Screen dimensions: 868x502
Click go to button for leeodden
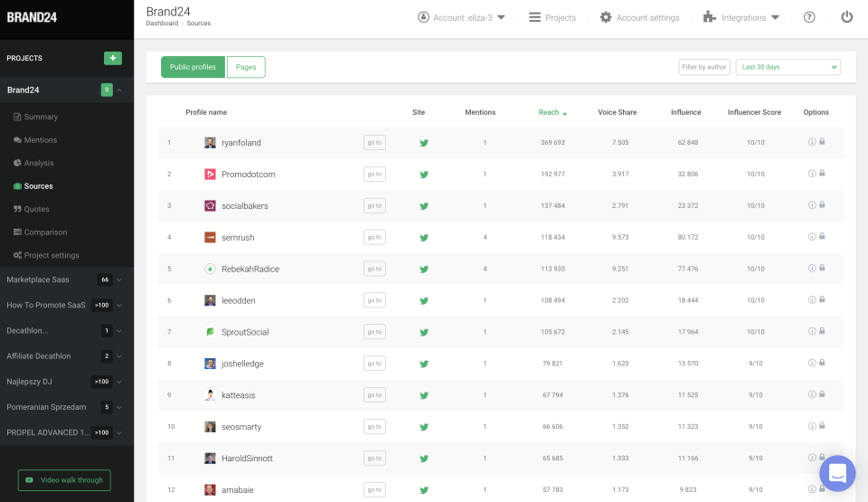374,300
